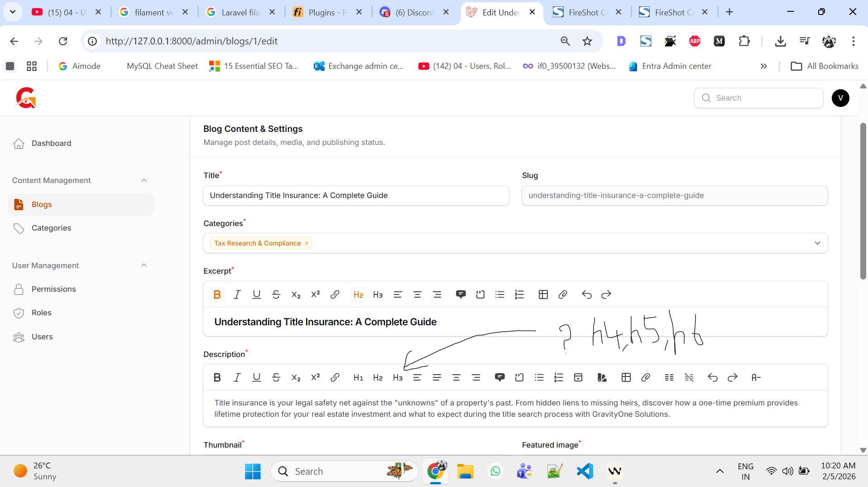The width and height of the screenshot is (868, 487).
Task: Open File Explorer from the taskbar
Action: point(465,472)
